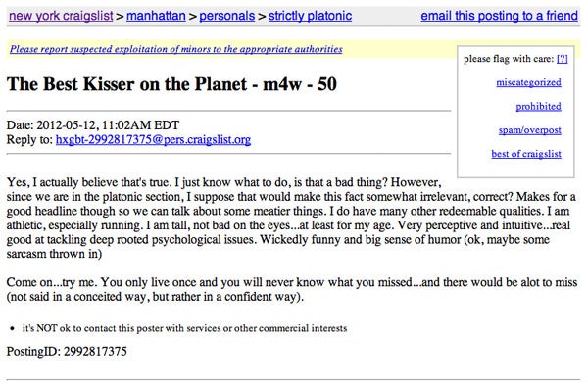The image size is (588, 392).
Task: Click the NOT ok to contact notice
Action: (184, 327)
